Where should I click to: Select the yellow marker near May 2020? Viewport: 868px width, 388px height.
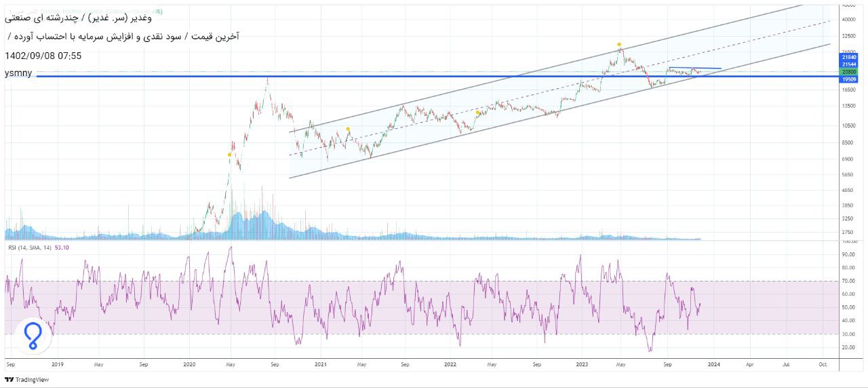(x=230, y=155)
